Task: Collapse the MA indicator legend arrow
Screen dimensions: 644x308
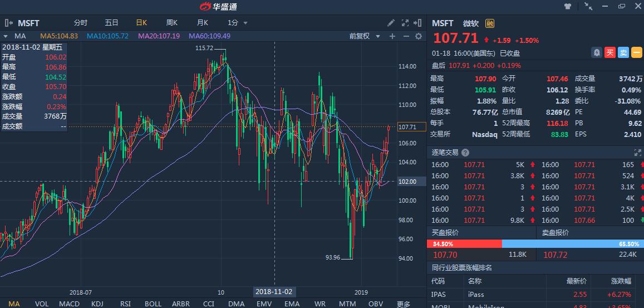Action: [x=7, y=36]
